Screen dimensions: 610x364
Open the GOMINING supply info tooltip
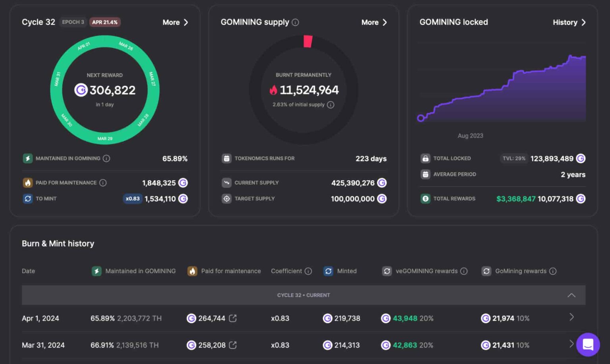(295, 22)
